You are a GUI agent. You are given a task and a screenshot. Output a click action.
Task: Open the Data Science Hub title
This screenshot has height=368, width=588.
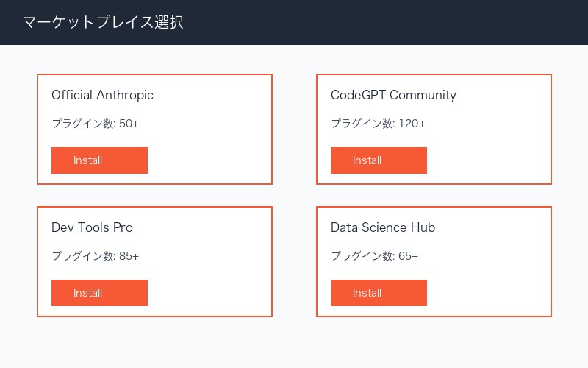tap(383, 227)
